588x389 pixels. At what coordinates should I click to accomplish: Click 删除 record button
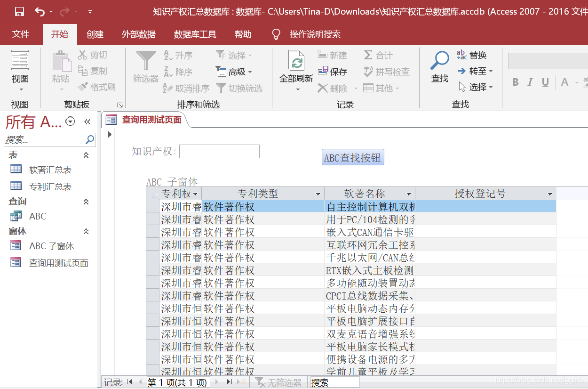tap(332, 88)
